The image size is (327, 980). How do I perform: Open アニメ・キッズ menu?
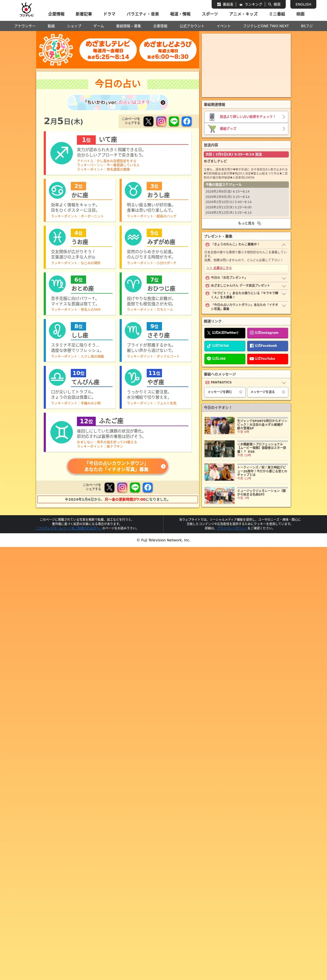[243, 14]
